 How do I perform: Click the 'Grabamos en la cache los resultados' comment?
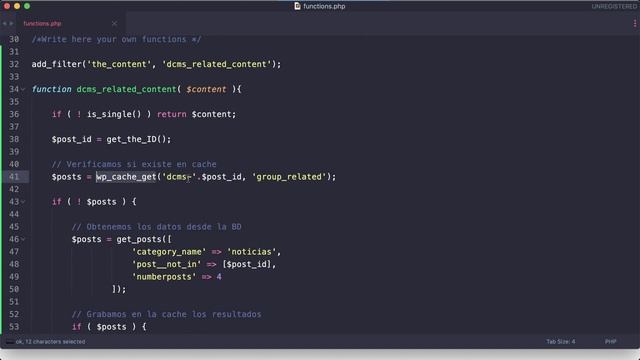[167, 314]
